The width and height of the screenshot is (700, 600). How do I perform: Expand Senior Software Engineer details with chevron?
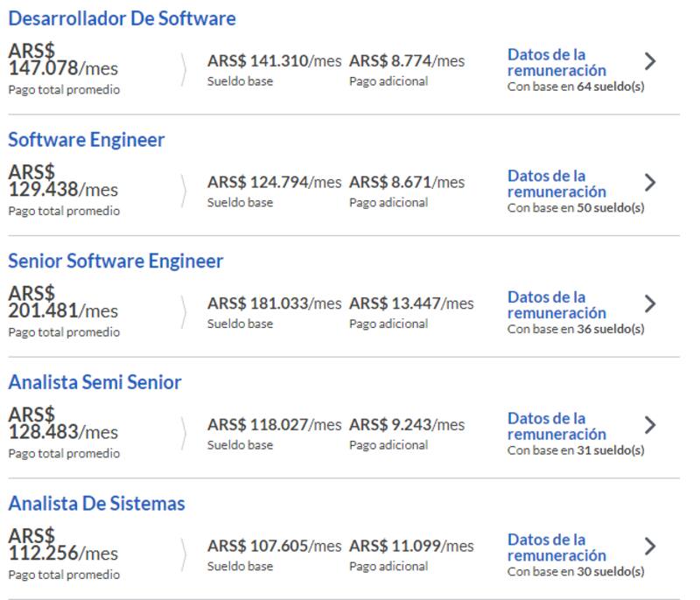pyautogui.click(x=649, y=303)
